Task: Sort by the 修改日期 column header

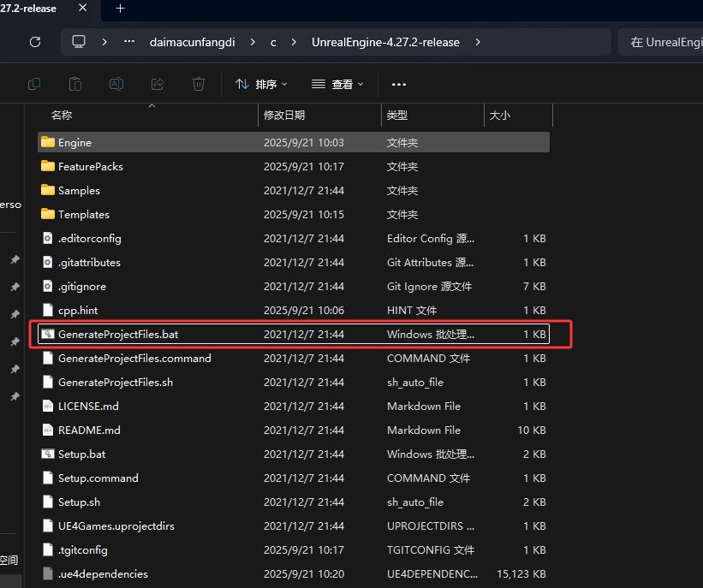Action: coord(284,116)
